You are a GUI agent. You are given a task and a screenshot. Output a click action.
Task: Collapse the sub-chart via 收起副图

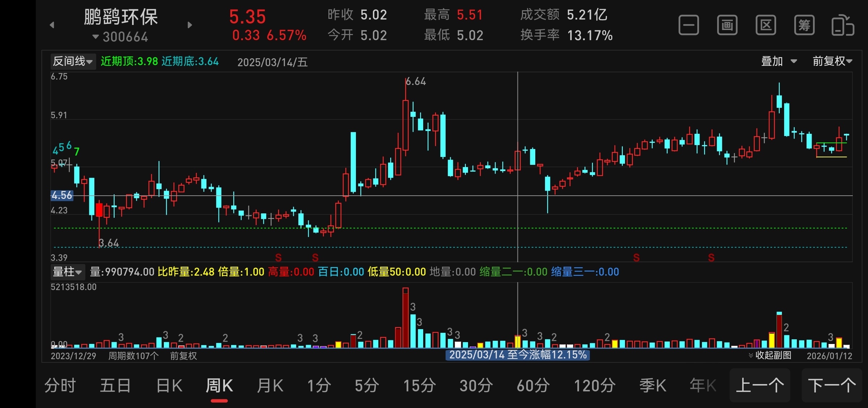tap(770, 355)
